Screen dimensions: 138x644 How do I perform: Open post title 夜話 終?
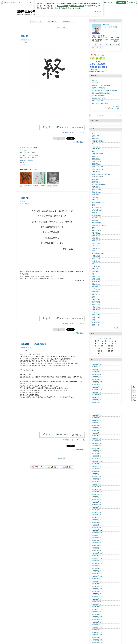[x=25, y=36]
